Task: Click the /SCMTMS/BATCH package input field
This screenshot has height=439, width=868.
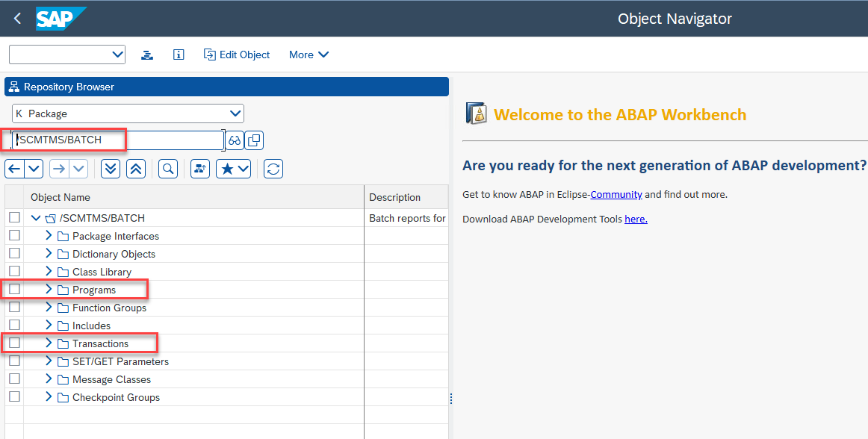Action: tap(118, 140)
